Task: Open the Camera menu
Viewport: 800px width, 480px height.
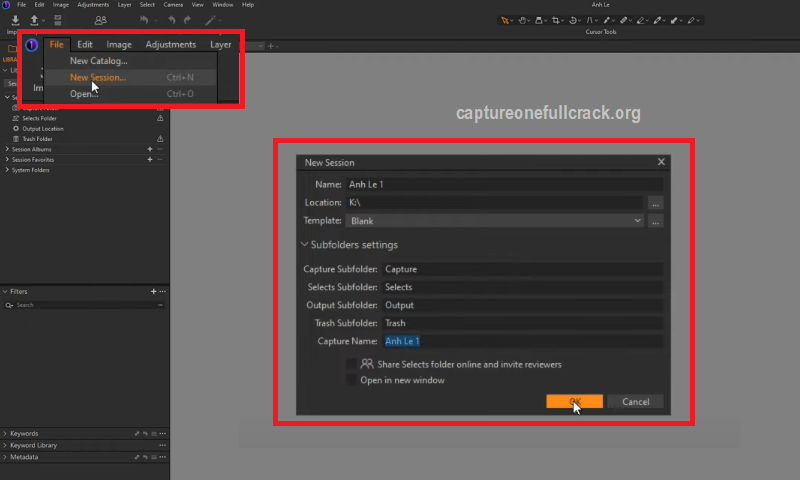Action: (x=173, y=5)
